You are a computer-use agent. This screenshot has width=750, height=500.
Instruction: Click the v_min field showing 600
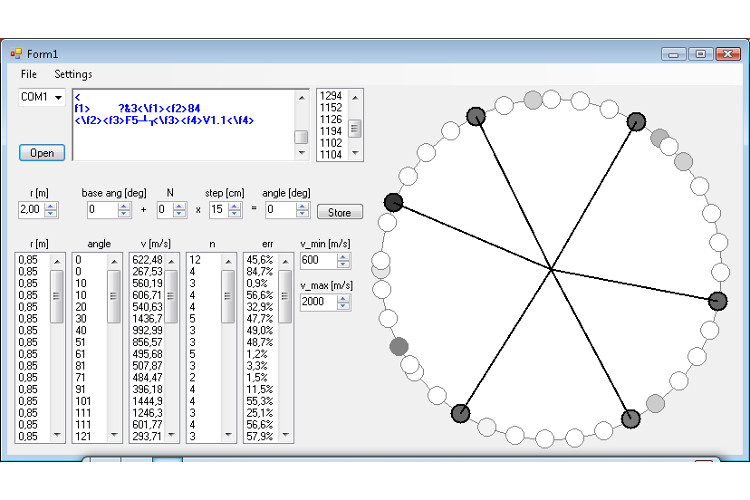coord(318,260)
